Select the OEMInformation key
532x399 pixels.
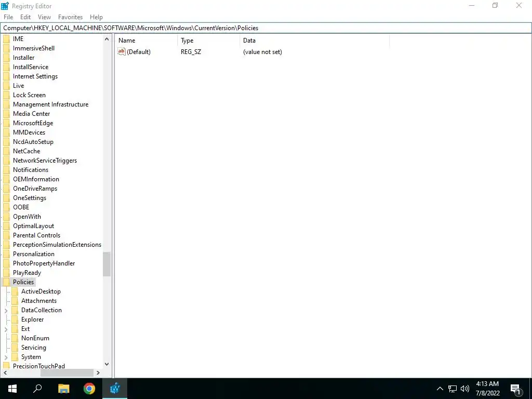tap(36, 179)
